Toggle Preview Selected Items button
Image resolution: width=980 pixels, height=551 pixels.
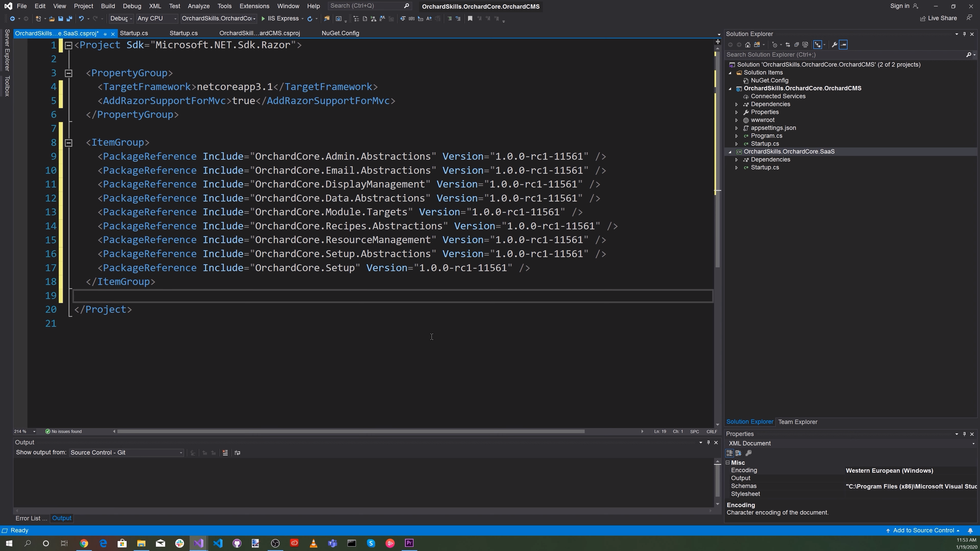pos(843,45)
